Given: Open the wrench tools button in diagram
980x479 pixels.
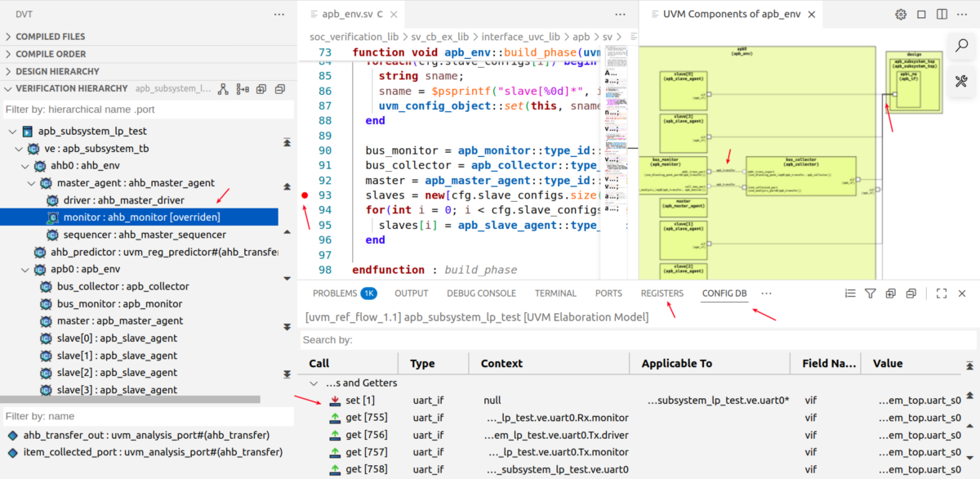Looking at the screenshot, I should [x=960, y=81].
